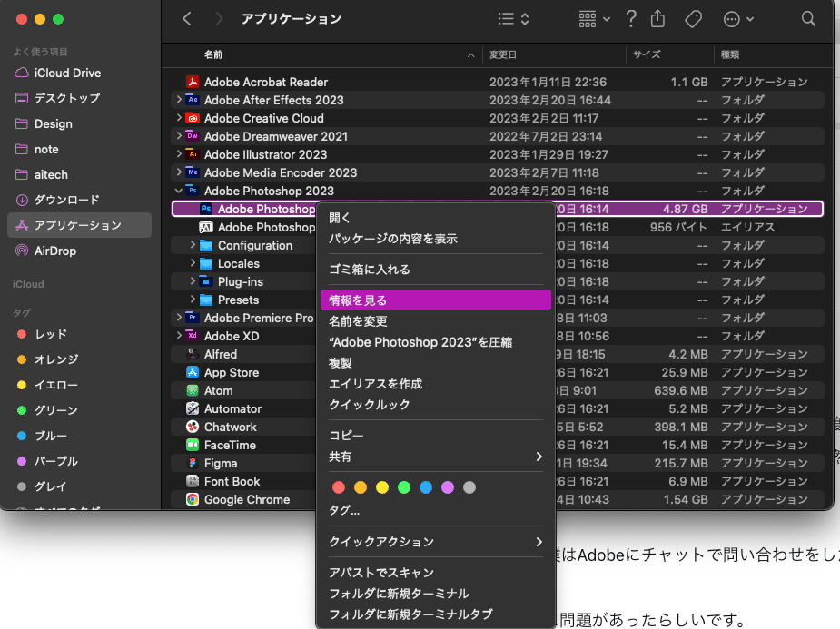840x629 pixels.
Task: Click the Finder forward arrow
Action: (218, 19)
